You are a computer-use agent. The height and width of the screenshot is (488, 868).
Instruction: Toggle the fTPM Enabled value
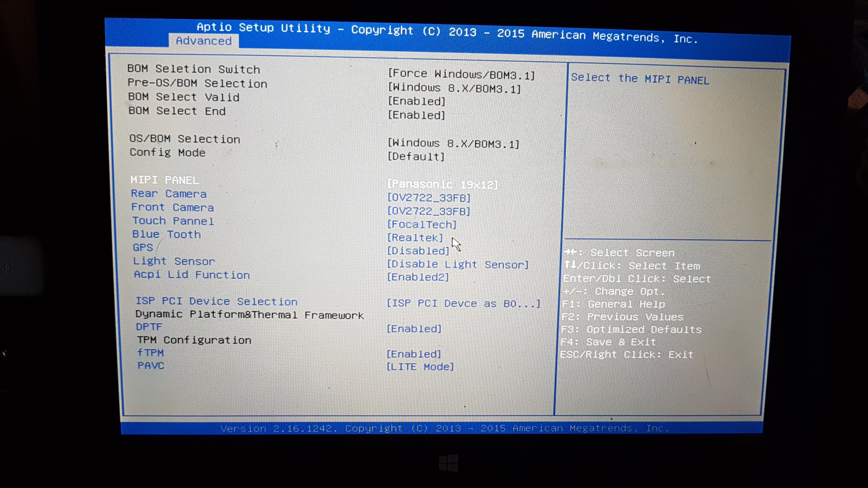click(414, 354)
